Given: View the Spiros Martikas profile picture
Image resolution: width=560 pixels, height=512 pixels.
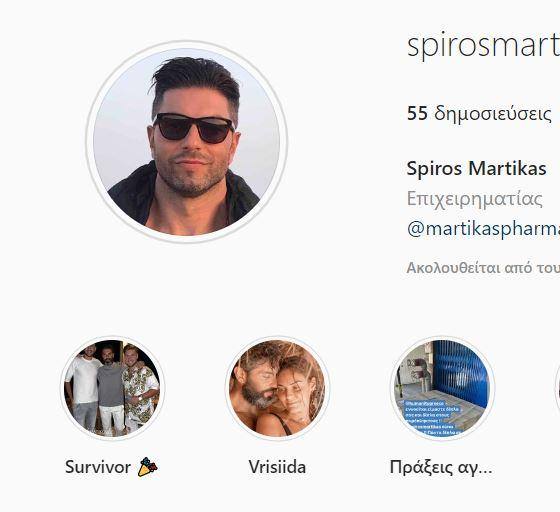Looking at the screenshot, I should 186,142.
